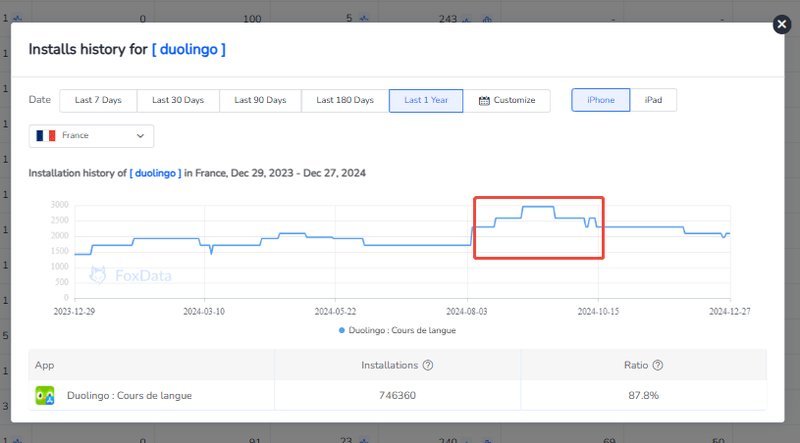Toggle Duolingo : Cours de langue legend
Viewport: 800px width, 443px height.
(397, 330)
